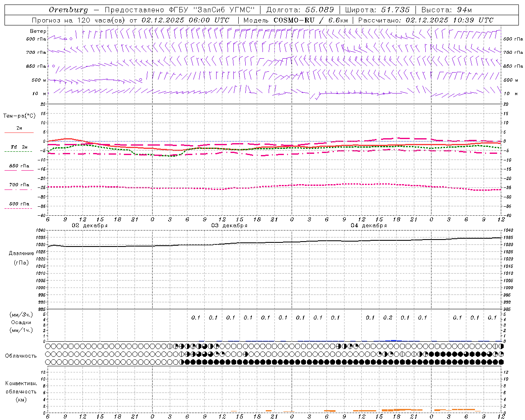This screenshot has height=420, width=525.
Task: Select the "Давление" pressure panel label
Action: pos(21,253)
